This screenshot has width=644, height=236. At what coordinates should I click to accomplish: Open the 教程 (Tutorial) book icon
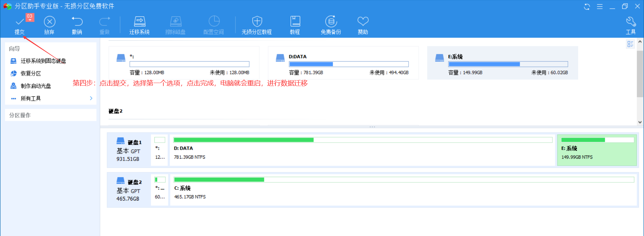tap(295, 21)
